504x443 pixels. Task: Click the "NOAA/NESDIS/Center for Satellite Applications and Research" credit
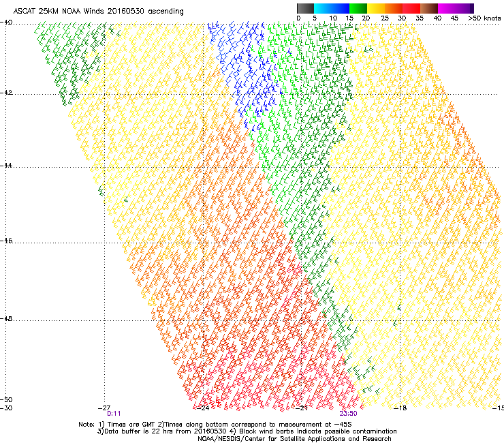click(294, 439)
